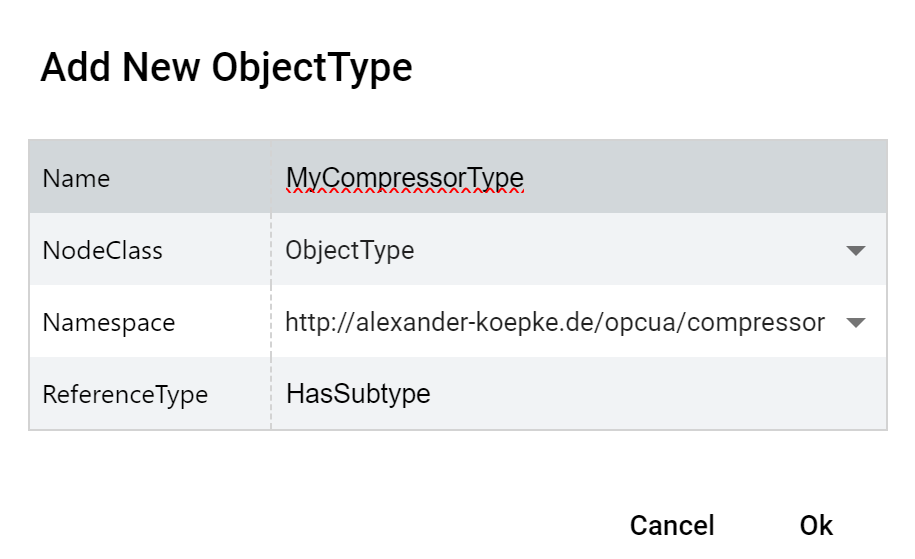Focus the Name field containing MyCompressorType
The image size is (915, 559).
pyautogui.click(x=579, y=177)
